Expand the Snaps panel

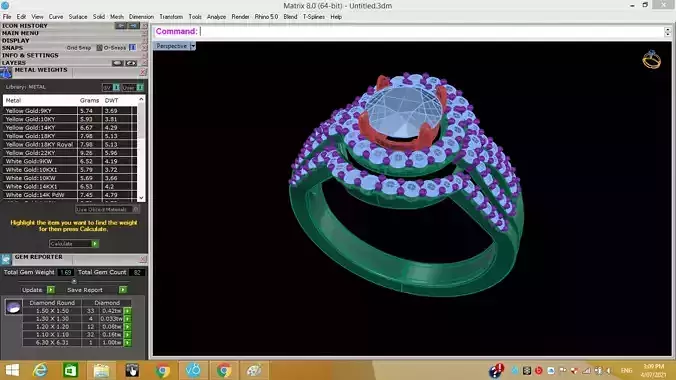[x=12, y=48]
